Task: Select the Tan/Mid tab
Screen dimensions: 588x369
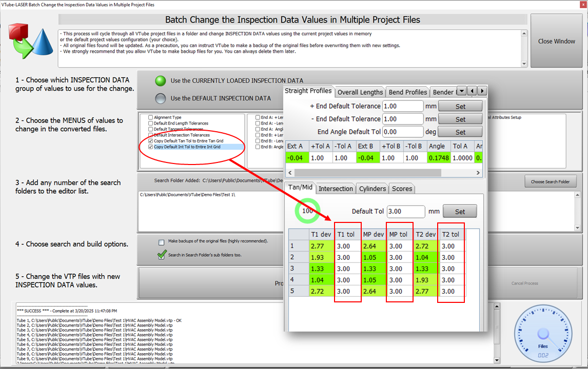Action: (x=300, y=187)
